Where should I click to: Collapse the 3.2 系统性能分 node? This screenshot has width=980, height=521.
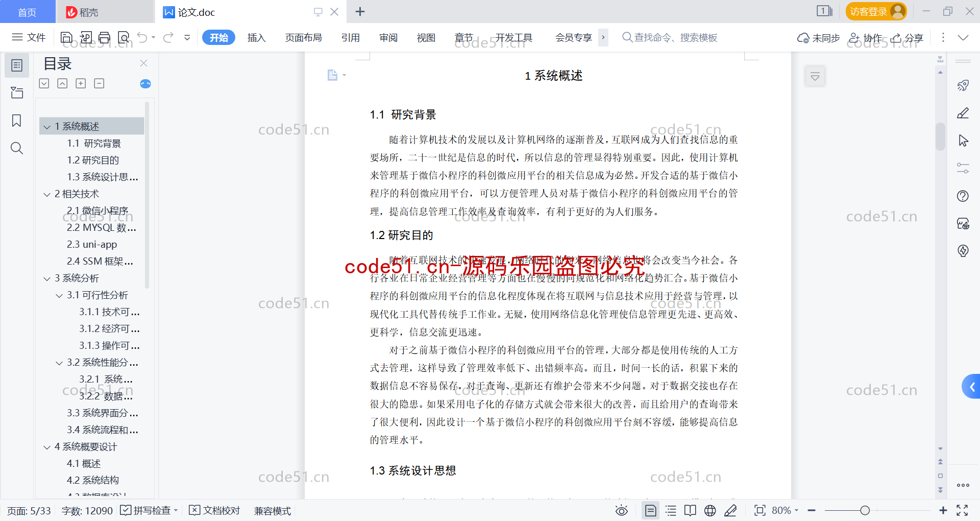(x=59, y=363)
